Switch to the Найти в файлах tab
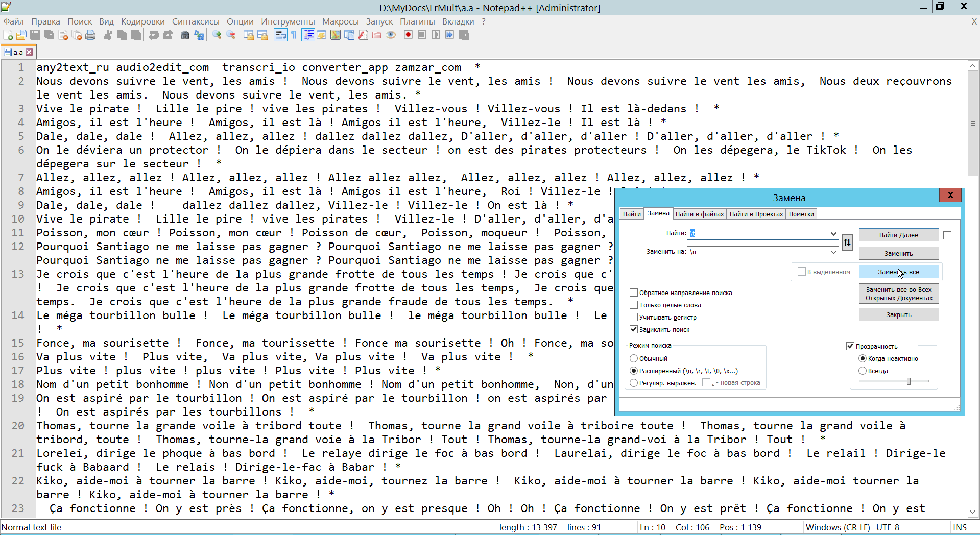The height and width of the screenshot is (535, 980). [699, 214]
